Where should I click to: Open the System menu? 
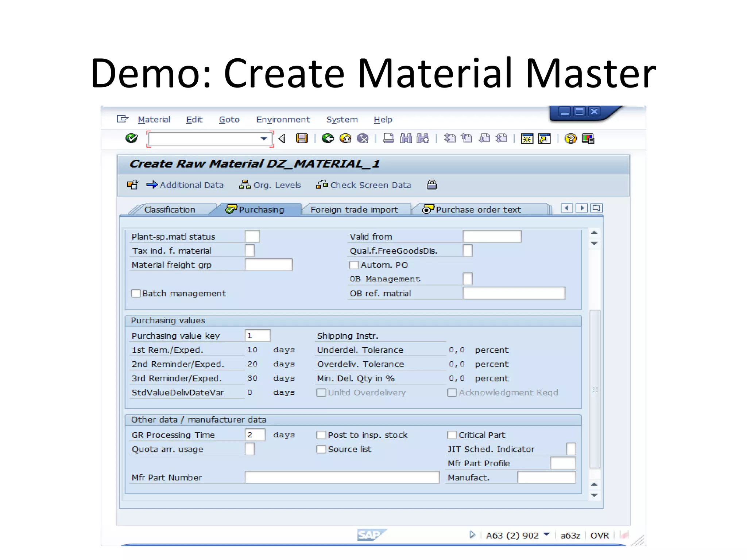coord(342,120)
